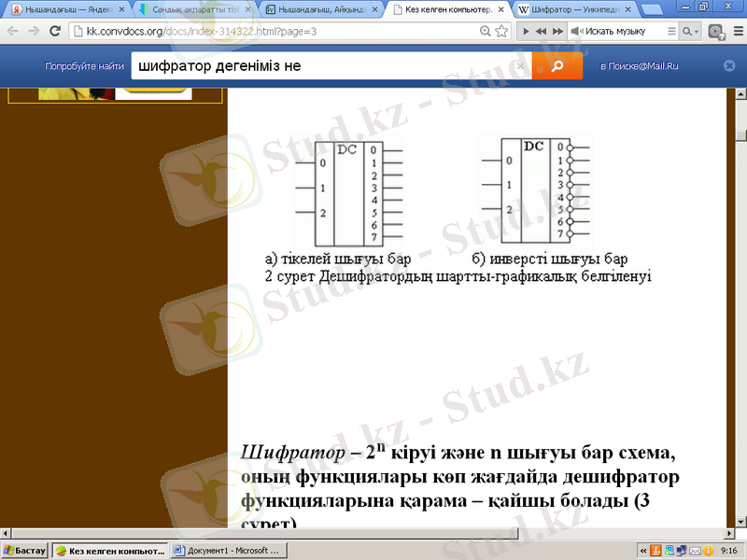The image size is (747, 560).
Task: Click the zoom magnifier icon in address bar
Action: 485,32
